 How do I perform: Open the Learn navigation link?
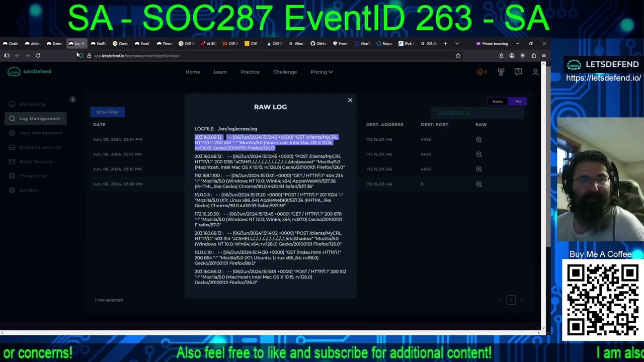coord(220,72)
